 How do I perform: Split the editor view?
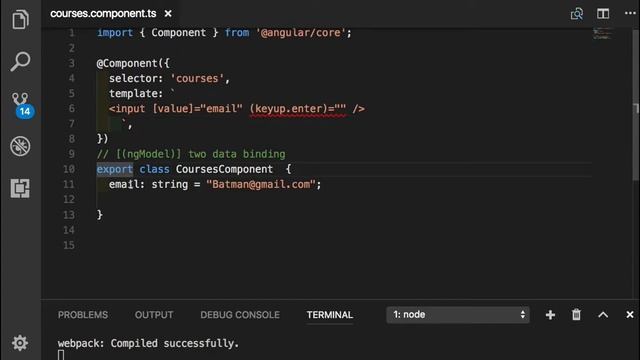click(x=603, y=13)
